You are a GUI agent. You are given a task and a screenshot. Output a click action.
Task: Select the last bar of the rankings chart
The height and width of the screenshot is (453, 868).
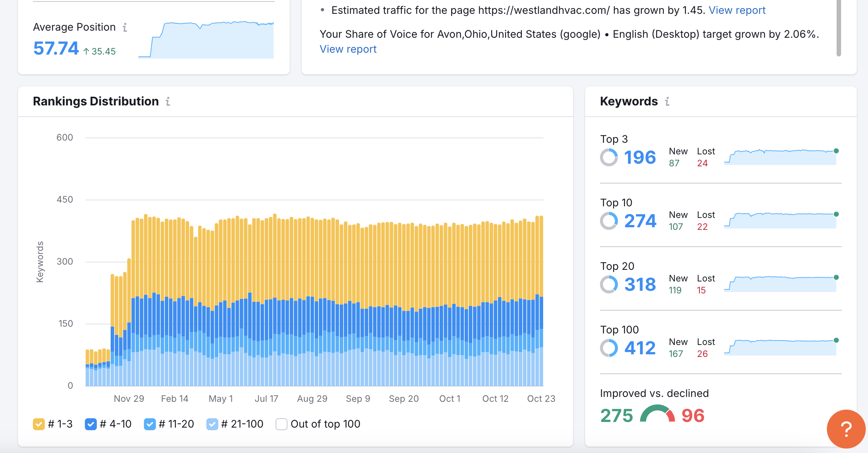tap(541, 301)
